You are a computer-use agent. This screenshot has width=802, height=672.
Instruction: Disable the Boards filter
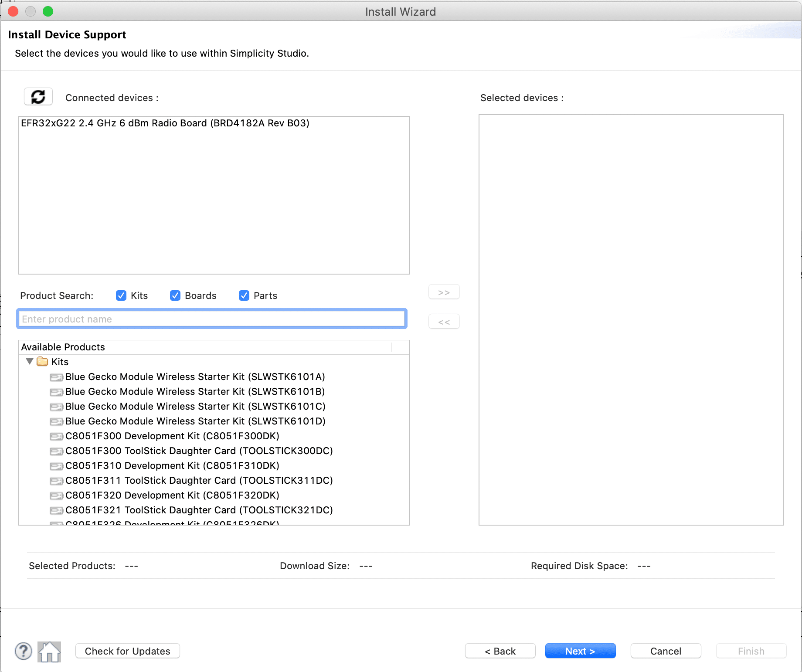pyautogui.click(x=175, y=295)
